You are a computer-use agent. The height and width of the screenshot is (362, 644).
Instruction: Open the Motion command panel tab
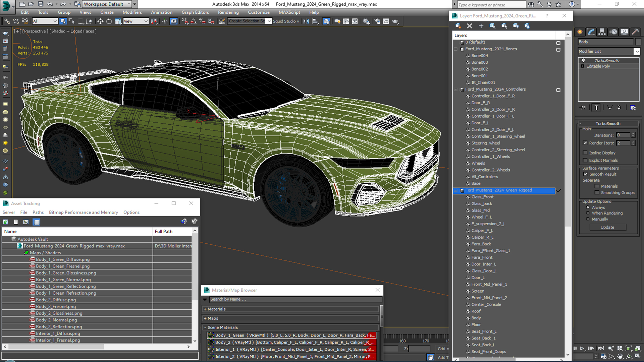click(614, 32)
